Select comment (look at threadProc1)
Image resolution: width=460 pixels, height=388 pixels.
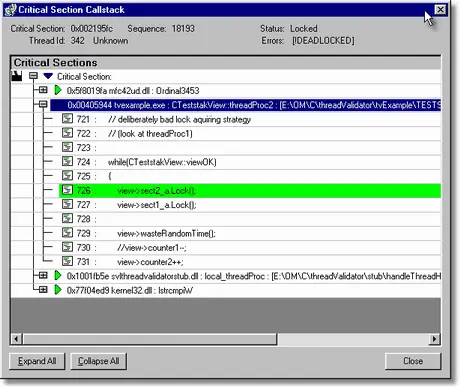150,134
